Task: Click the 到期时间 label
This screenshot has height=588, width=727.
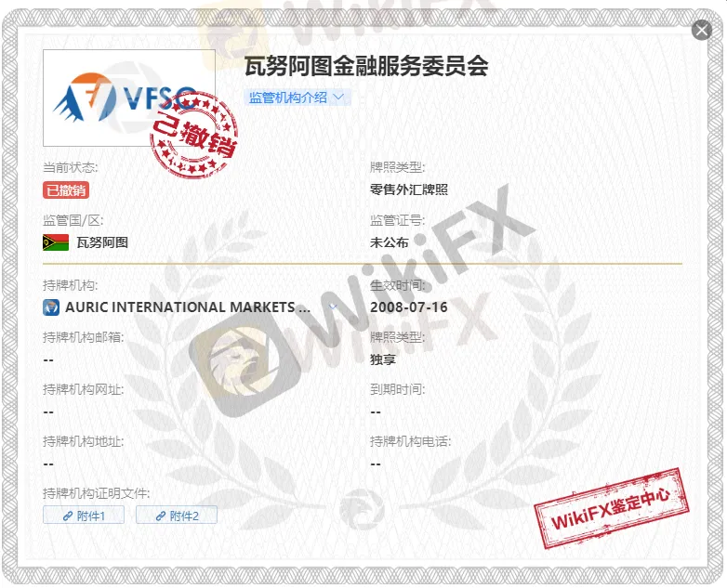Action: click(397, 389)
